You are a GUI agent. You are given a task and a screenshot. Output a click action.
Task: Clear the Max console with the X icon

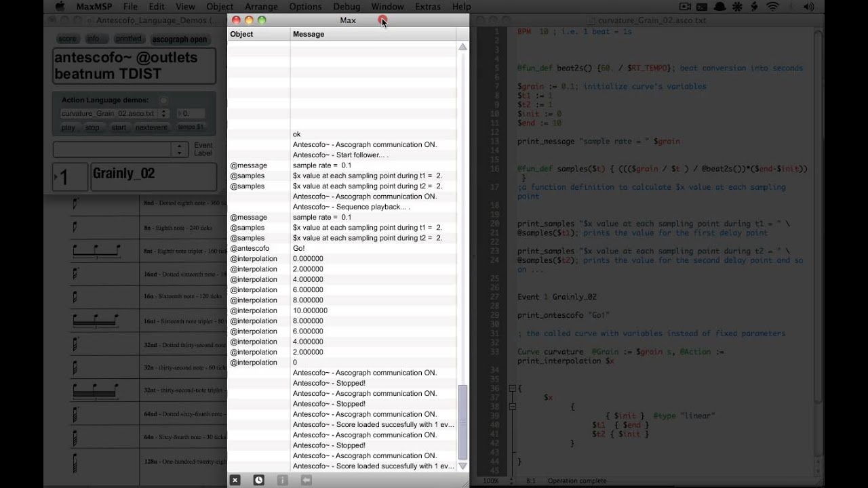(235, 480)
